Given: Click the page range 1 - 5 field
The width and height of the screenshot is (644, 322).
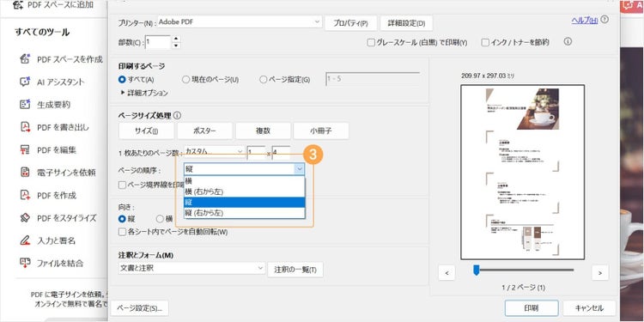Looking at the screenshot, I should pos(373,79).
